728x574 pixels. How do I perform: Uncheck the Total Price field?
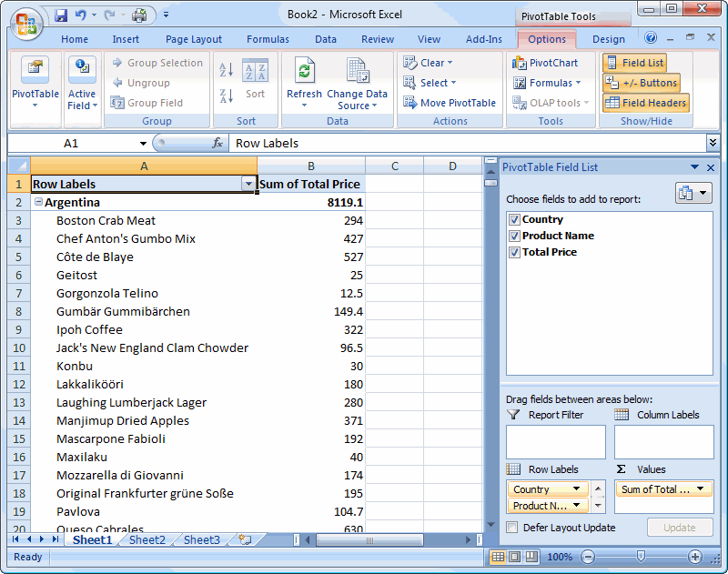(514, 252)
